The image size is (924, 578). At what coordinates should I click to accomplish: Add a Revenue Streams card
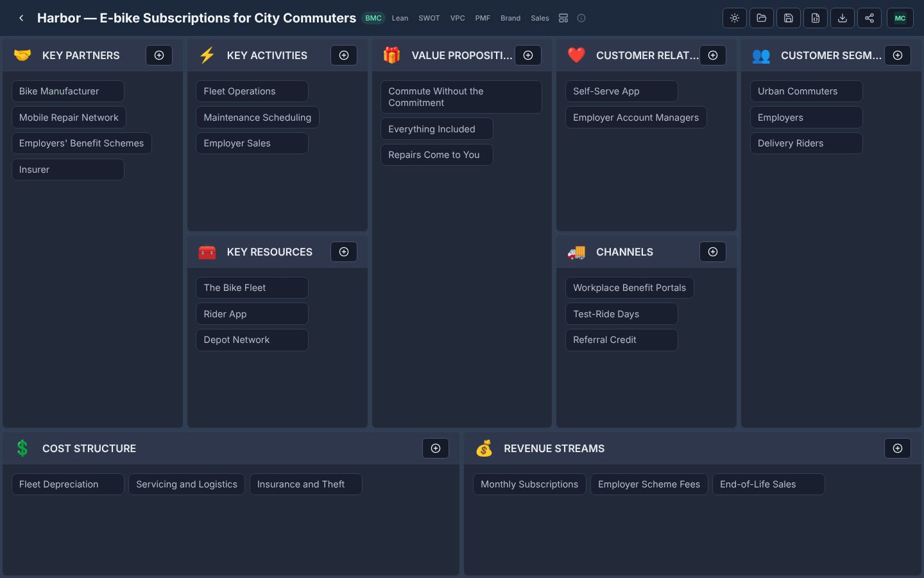coord(898,448)
